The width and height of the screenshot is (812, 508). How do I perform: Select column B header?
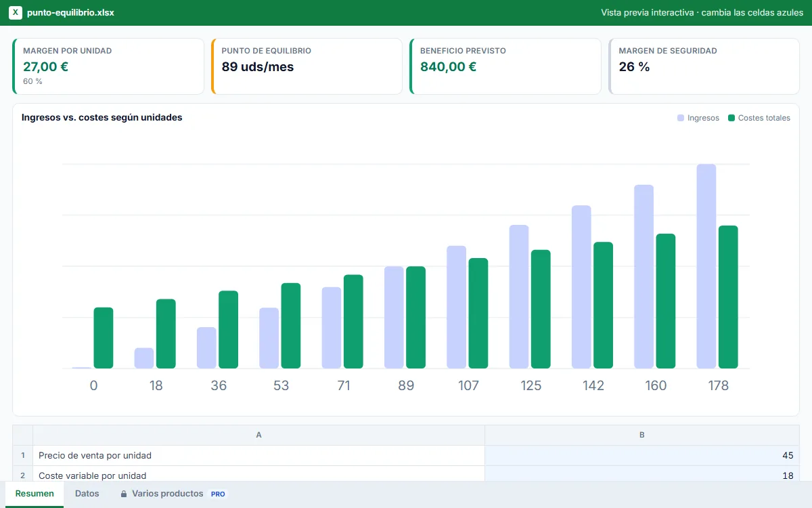[x=641, y=435]
